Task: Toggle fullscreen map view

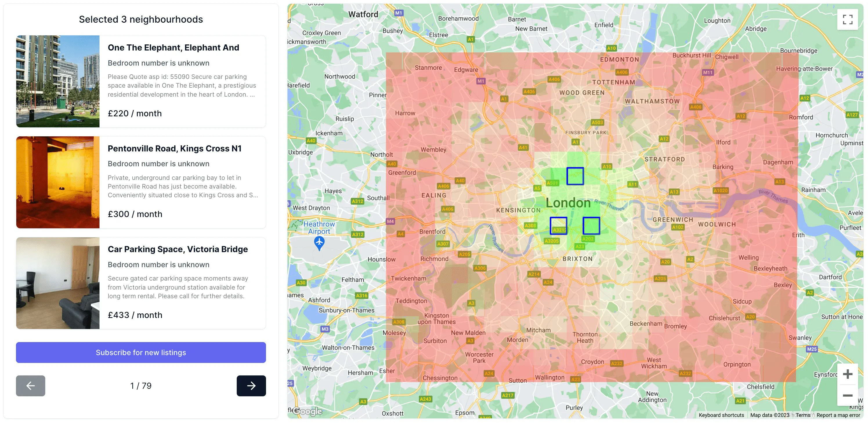Action: (847, 19)
